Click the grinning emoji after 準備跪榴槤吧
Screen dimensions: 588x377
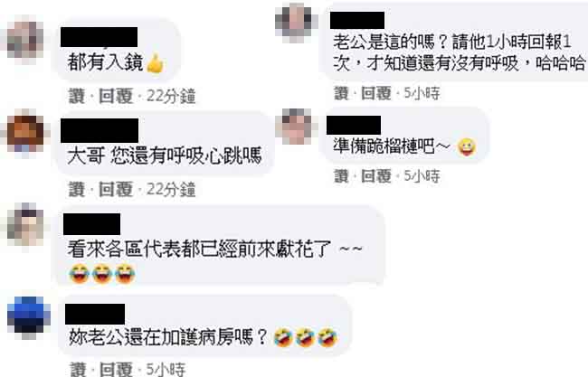point(467,146)
